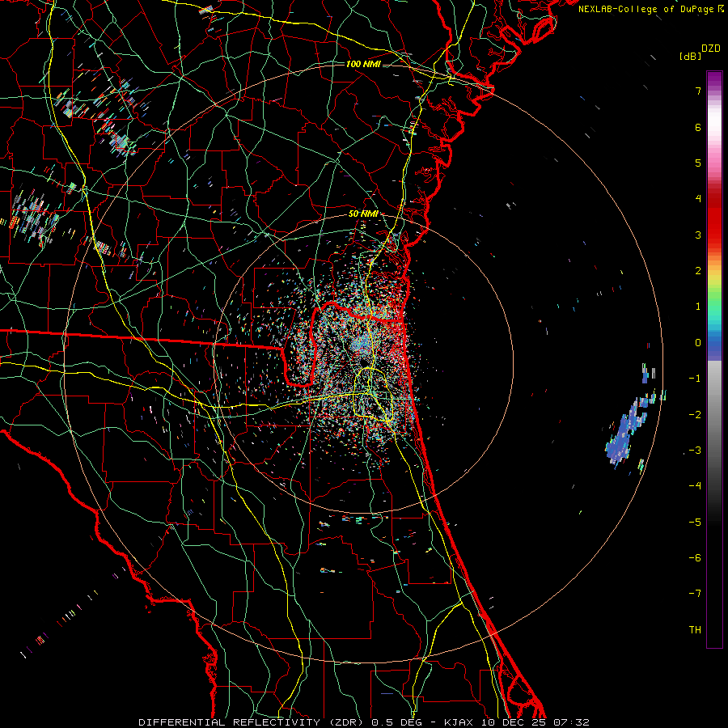Click the Differential Reflectivity product caption
728x728 pixels.
tap(363, 722)
